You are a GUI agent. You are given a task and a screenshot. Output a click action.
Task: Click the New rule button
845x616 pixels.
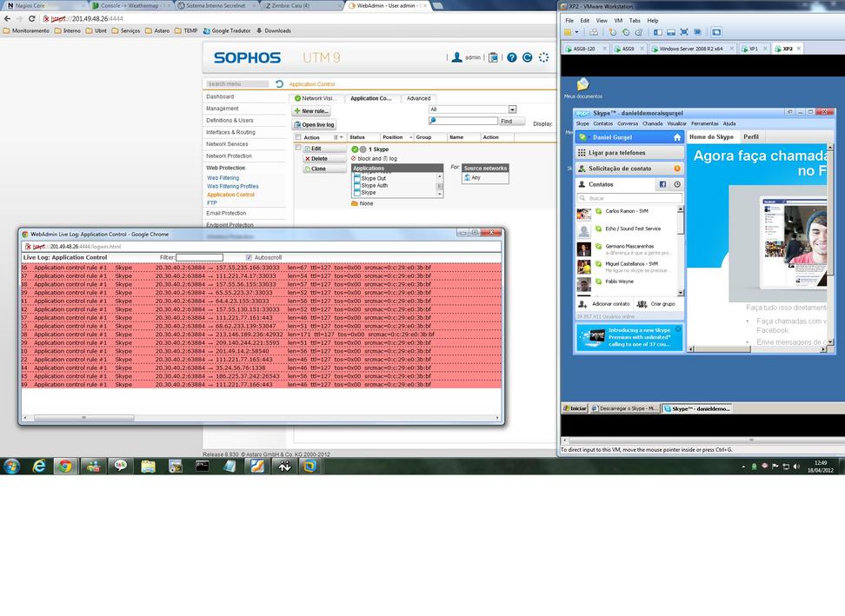pos(311,111)
